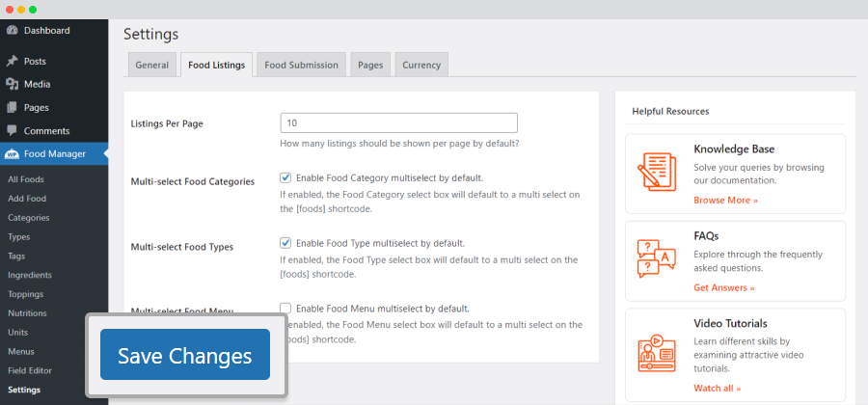Click the Posts pushpin icon
This screenshot has width=868, height=405.
pyautogui.click(x=12, y=62)
